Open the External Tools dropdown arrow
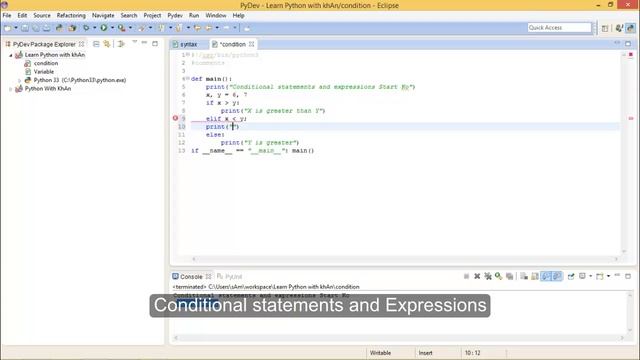This screenshot has width=640, height=360. pos(130,28)
